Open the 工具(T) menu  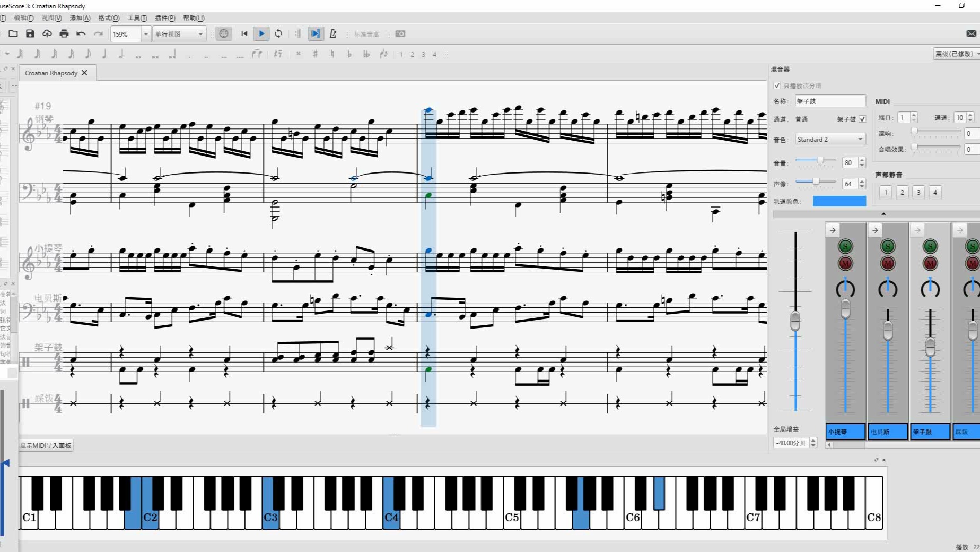pos(137,18)
